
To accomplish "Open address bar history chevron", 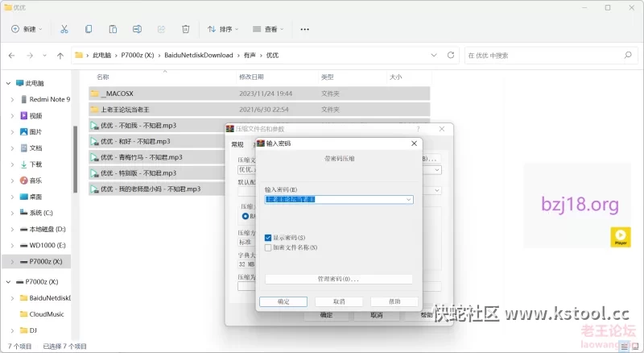I will coord(434,55).
